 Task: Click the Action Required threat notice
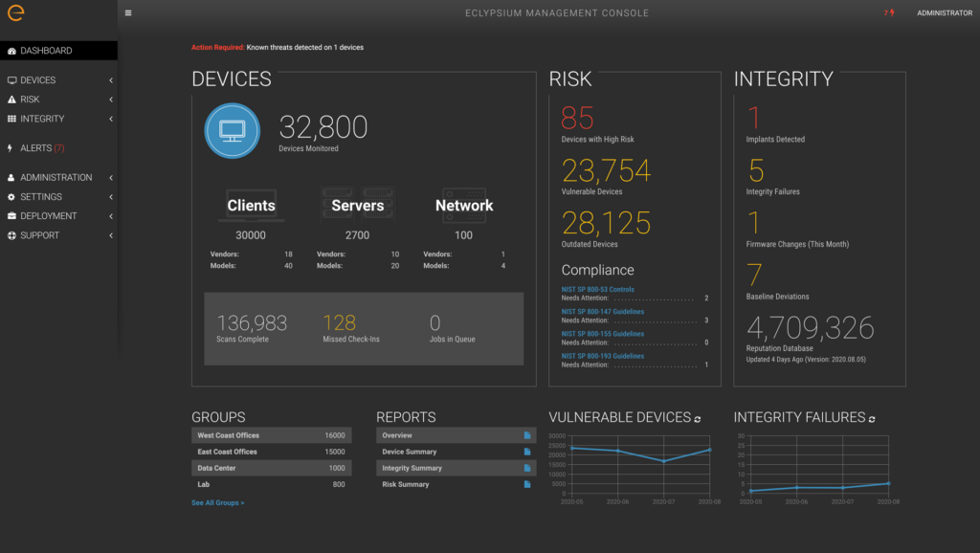tap(278, 48)
